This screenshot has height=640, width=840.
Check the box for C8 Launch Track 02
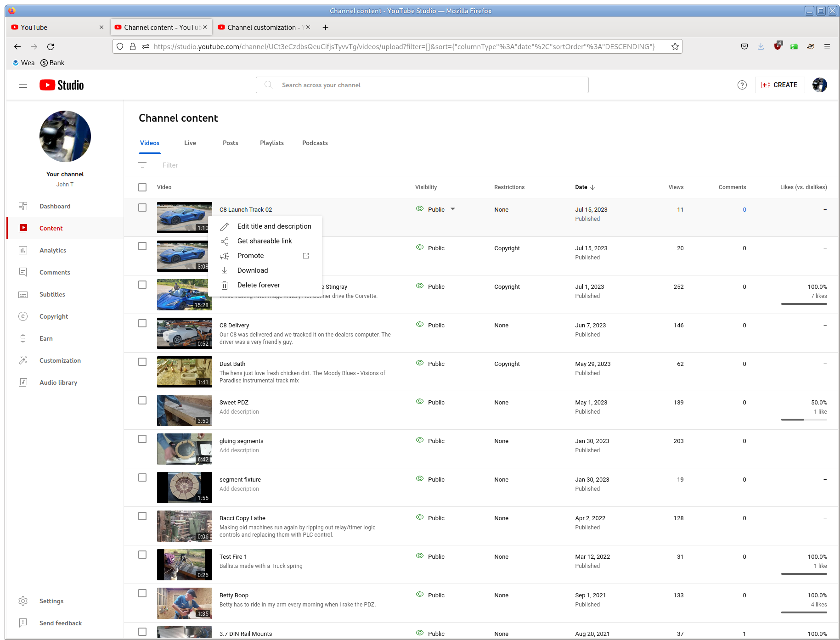(x=142, y=208)
